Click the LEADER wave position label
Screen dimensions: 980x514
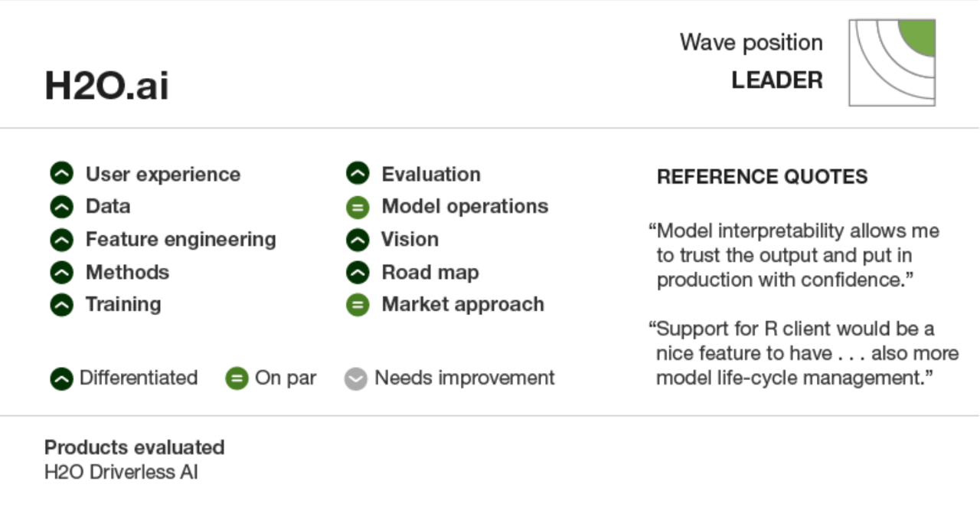coord(777,80)
